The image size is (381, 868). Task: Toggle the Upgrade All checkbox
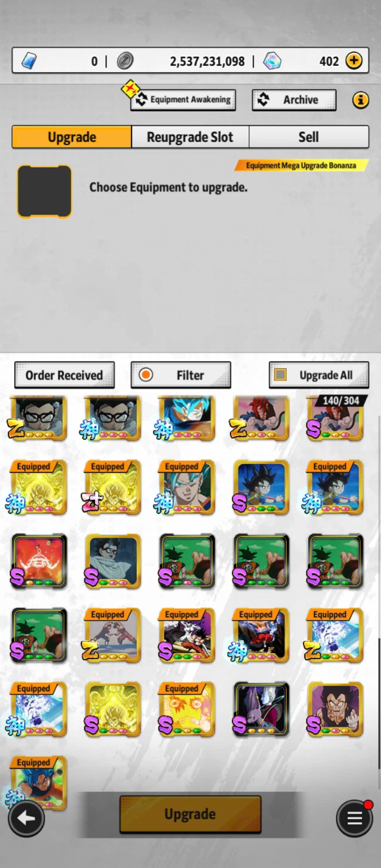(281, 375)
